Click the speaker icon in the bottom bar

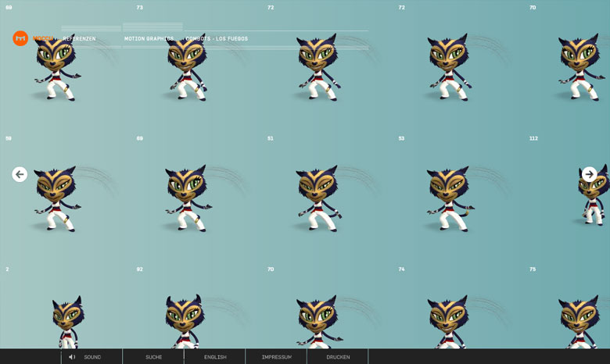point(72,357)
